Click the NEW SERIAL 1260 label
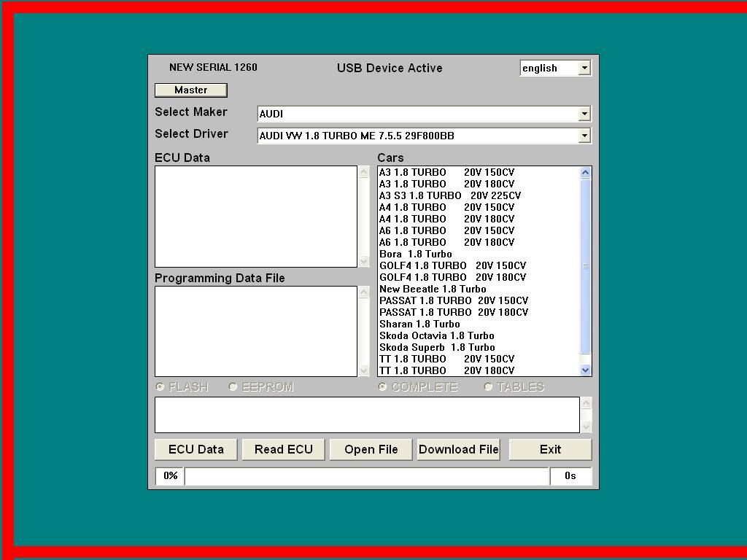Screen dimensions: 747x560 coord(214,67)
